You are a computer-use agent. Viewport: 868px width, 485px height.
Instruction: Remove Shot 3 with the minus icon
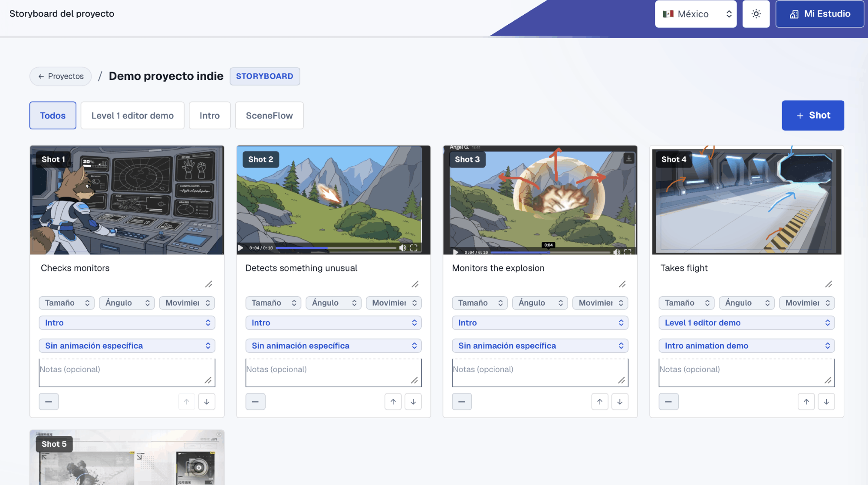462,402
